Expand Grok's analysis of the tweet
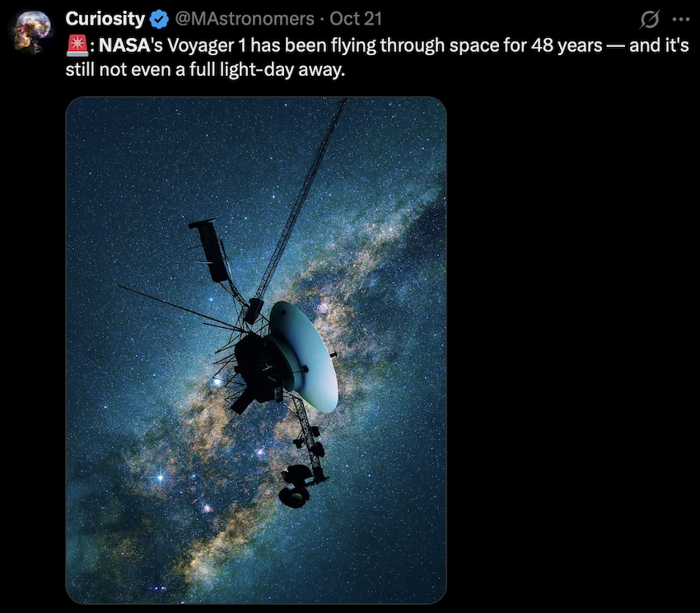Image resolution: width=700 pixels, height=613 pixels. pyautogui.click(x=651, y=17)
